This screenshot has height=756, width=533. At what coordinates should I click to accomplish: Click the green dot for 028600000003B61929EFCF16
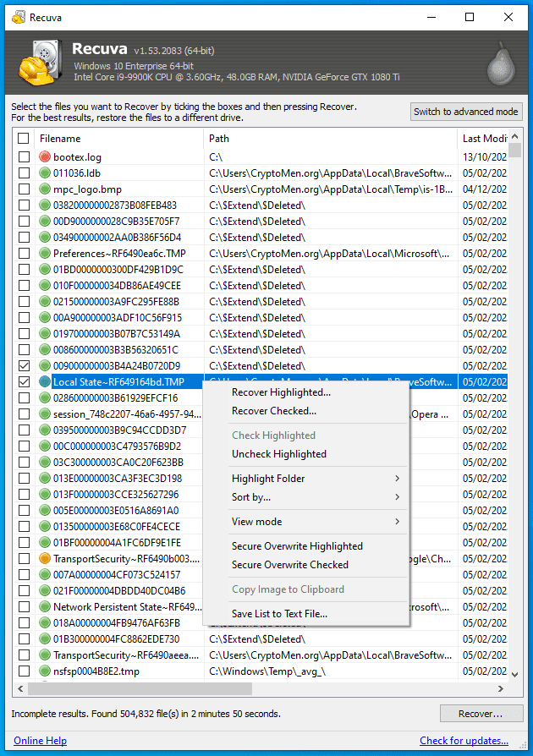pos(45,397)
